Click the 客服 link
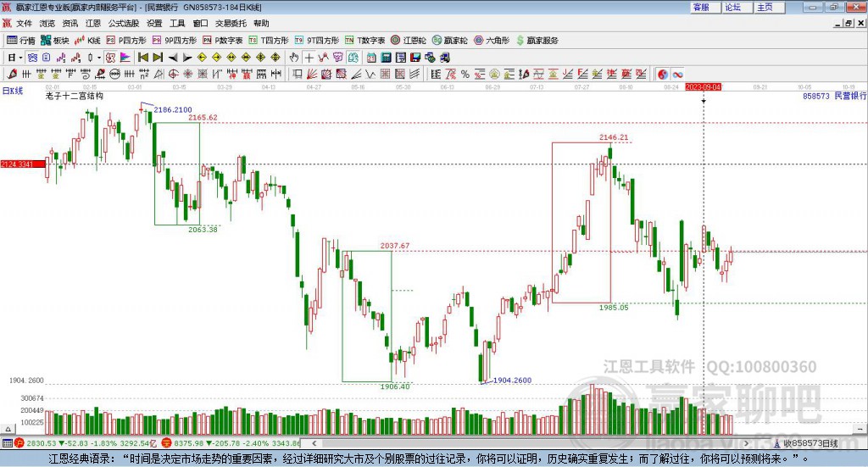The image size is (868, 467). [704, 7]
